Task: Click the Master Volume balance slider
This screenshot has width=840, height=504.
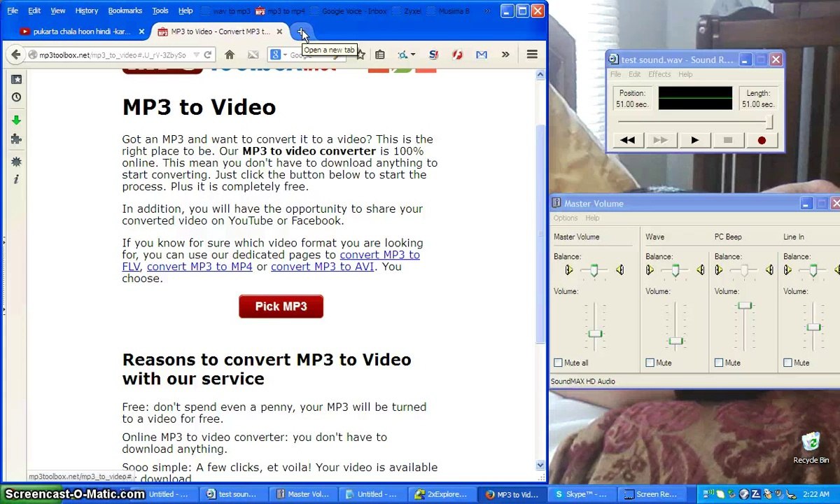Action: [x=594, y=270]
